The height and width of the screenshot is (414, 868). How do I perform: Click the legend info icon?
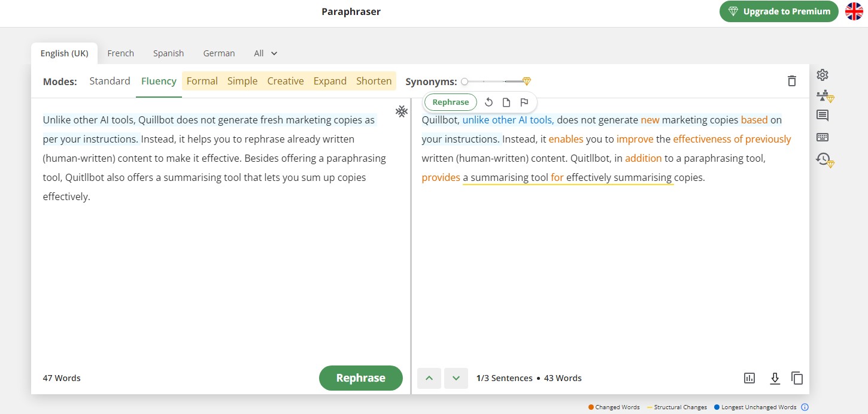pos(805,407)
